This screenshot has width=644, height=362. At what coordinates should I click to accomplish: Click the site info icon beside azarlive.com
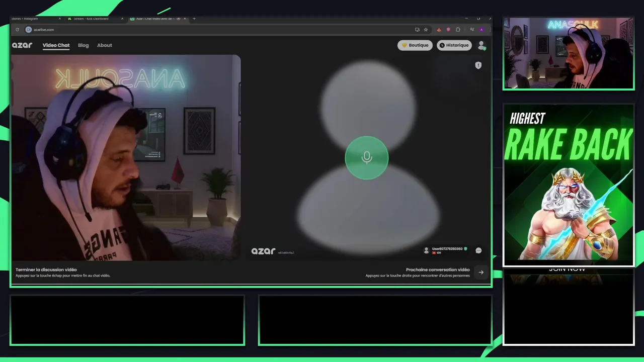pyautogui.click(x=29, y=30)
